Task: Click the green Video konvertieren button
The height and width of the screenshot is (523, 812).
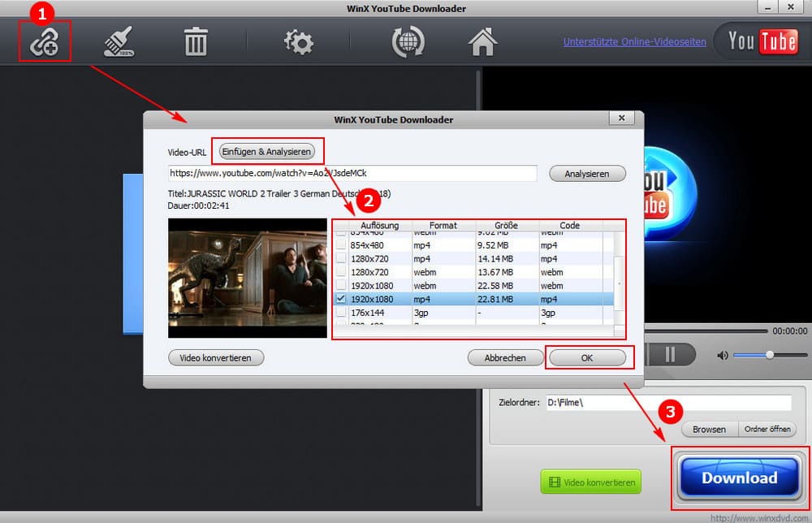Action: pos(591,482)
